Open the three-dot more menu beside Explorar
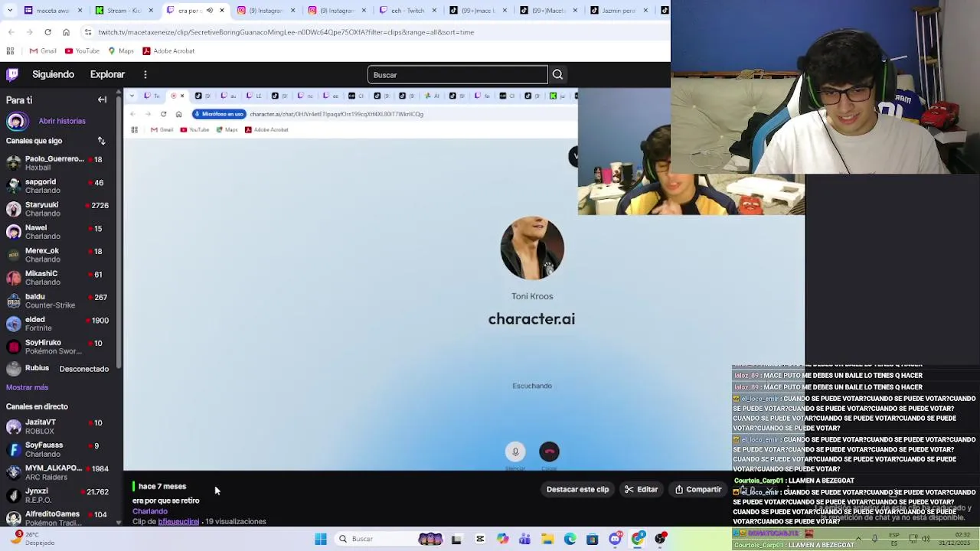 pyautogui.click(x=145, y=75)
